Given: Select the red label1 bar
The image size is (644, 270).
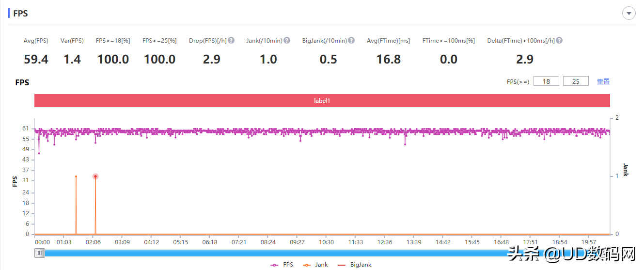Looking at the screenshot, I should pyautogui.click(x=322, y=101).
